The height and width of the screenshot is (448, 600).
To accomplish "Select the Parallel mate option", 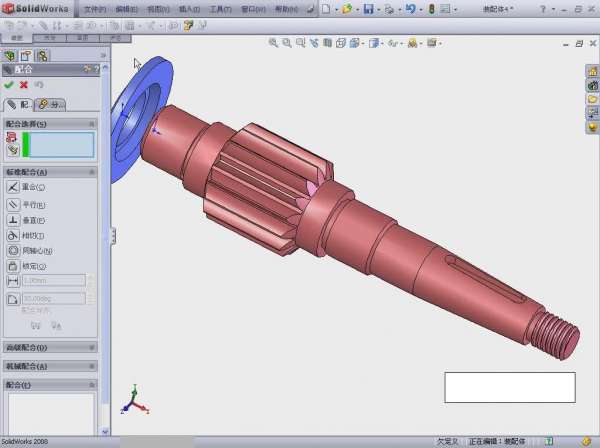I will click(13, 205).
